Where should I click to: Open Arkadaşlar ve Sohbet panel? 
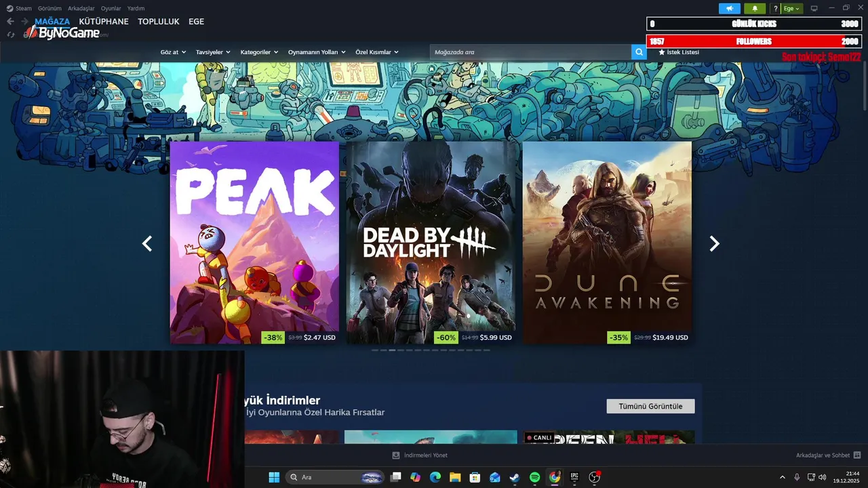[x=823, y=455]
